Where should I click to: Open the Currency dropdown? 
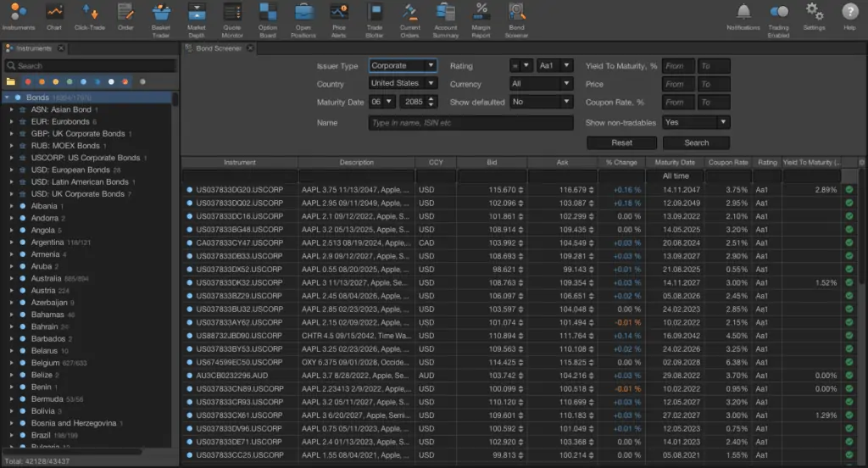coord(541,84)
